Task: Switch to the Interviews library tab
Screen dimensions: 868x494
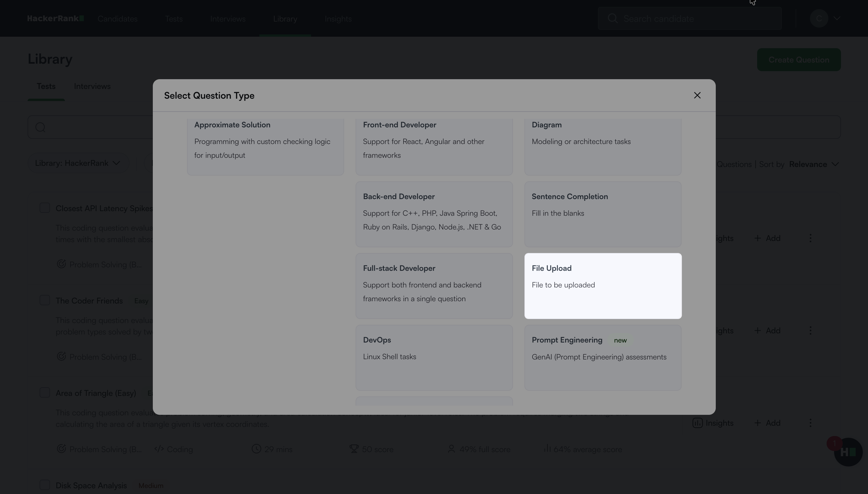Action: (92, 86)
